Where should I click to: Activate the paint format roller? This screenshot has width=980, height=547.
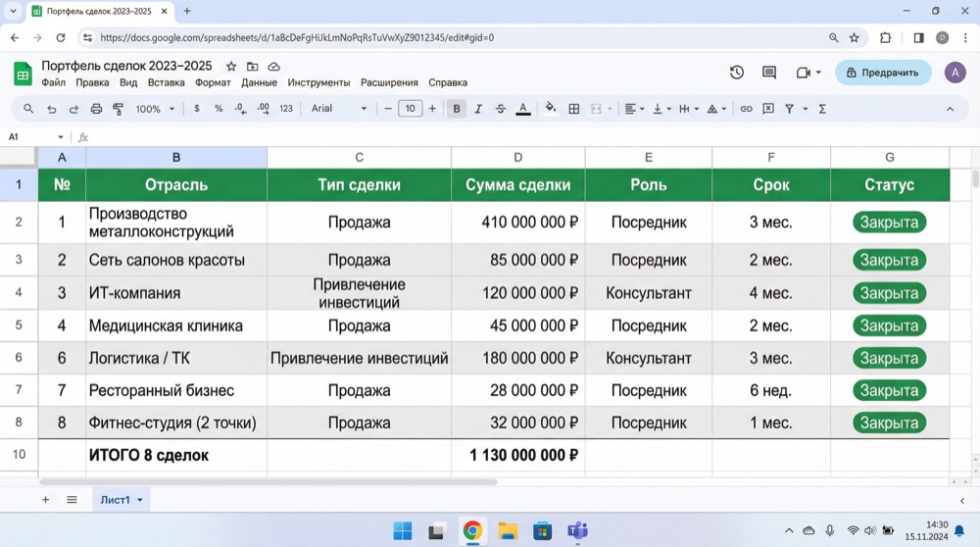click(119, 109)
